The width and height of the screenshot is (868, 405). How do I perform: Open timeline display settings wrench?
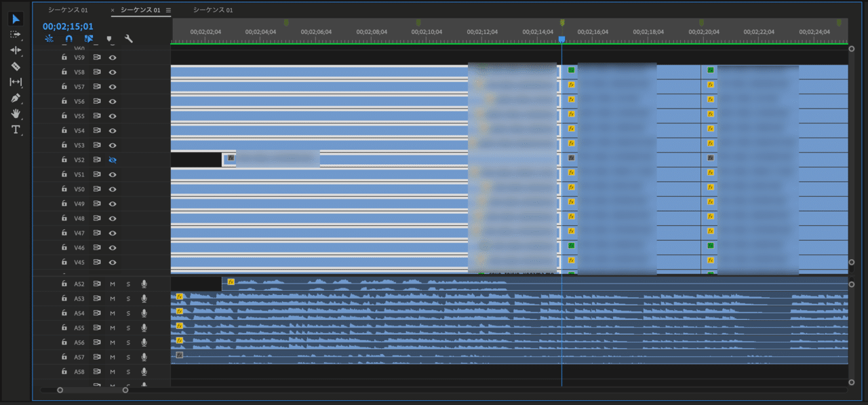coord(129,39)
